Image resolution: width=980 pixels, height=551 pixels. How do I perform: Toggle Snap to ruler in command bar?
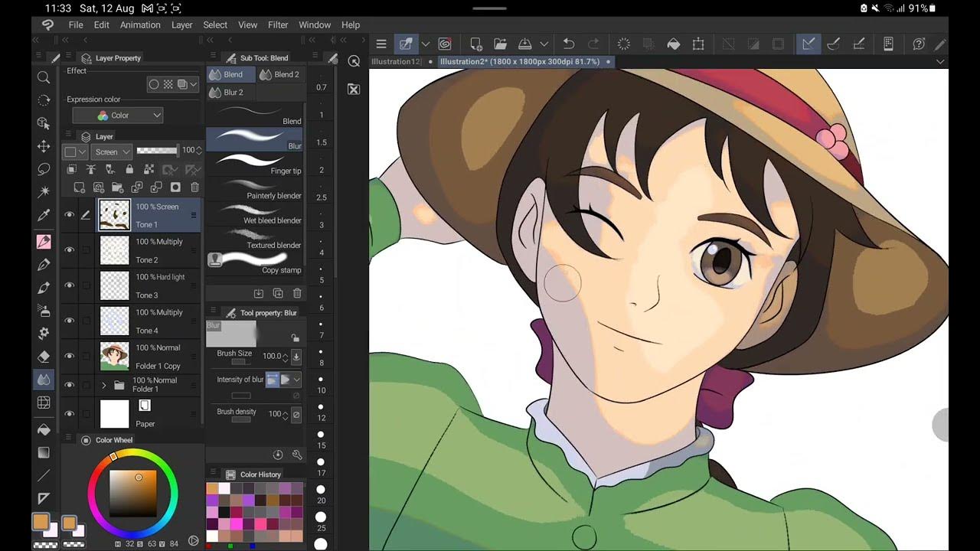[x=808, y=44]
